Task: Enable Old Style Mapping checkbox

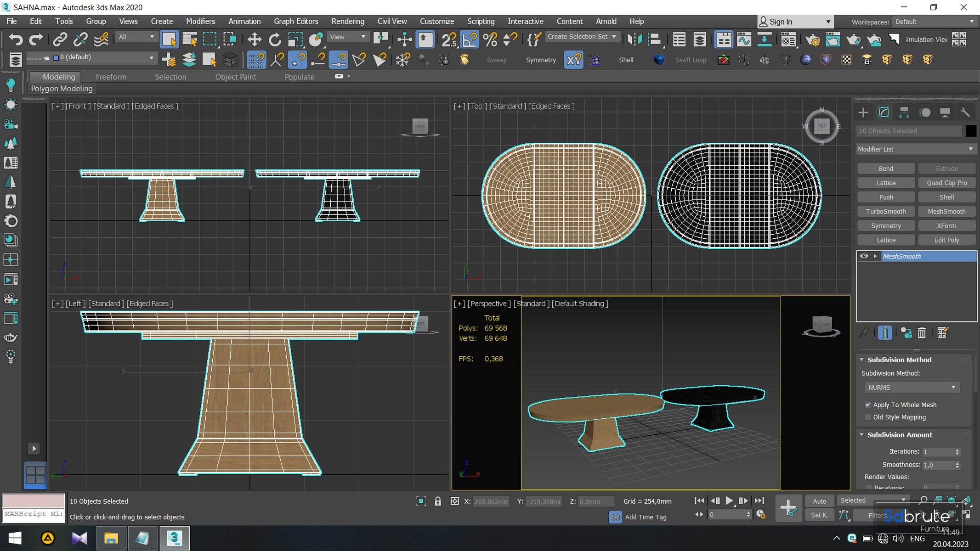Action: point(868,417)
